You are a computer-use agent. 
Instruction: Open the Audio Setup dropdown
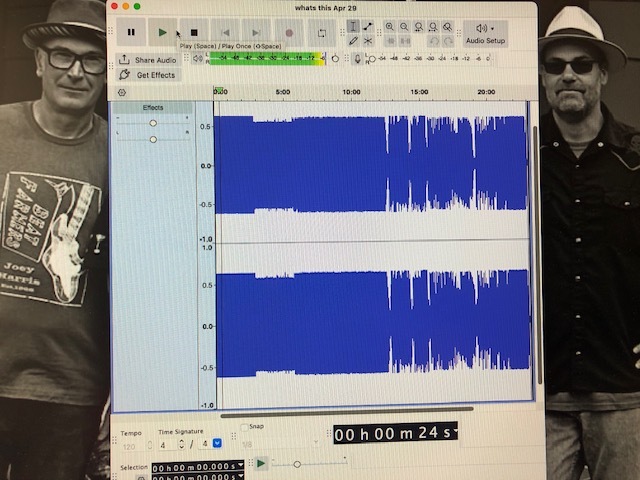pos(485,33)
